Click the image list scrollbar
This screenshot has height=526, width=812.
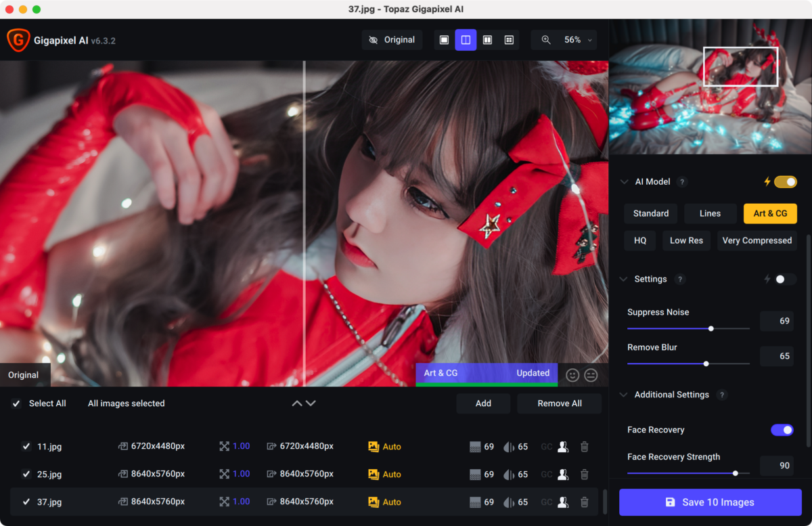[604, 502]
